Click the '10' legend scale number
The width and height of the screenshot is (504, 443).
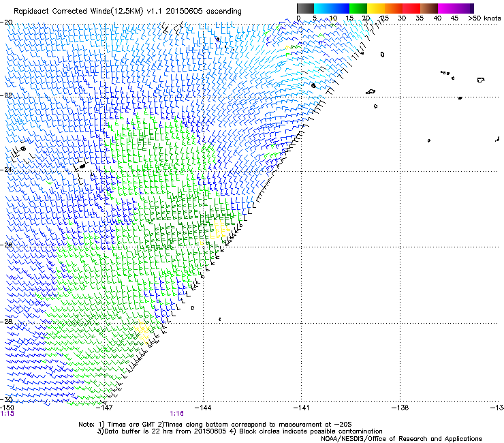coord(333,18)
